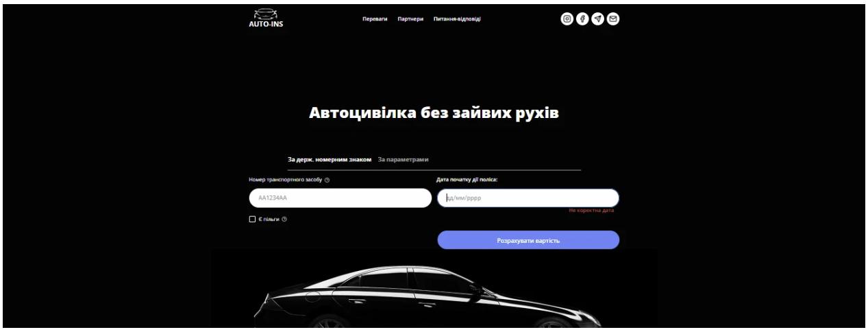Show help icon beside Є пільги
This screenshot has height=332, width=868.
coord(284,220)
